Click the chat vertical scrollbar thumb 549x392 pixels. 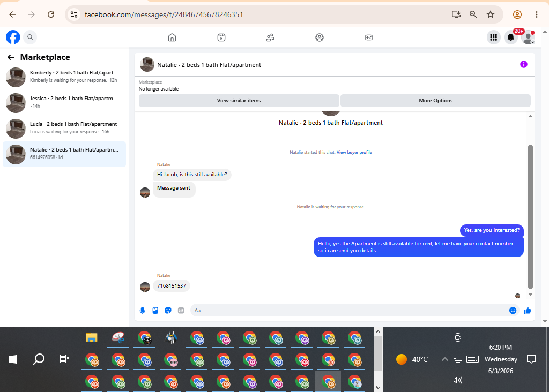(530, 217)
